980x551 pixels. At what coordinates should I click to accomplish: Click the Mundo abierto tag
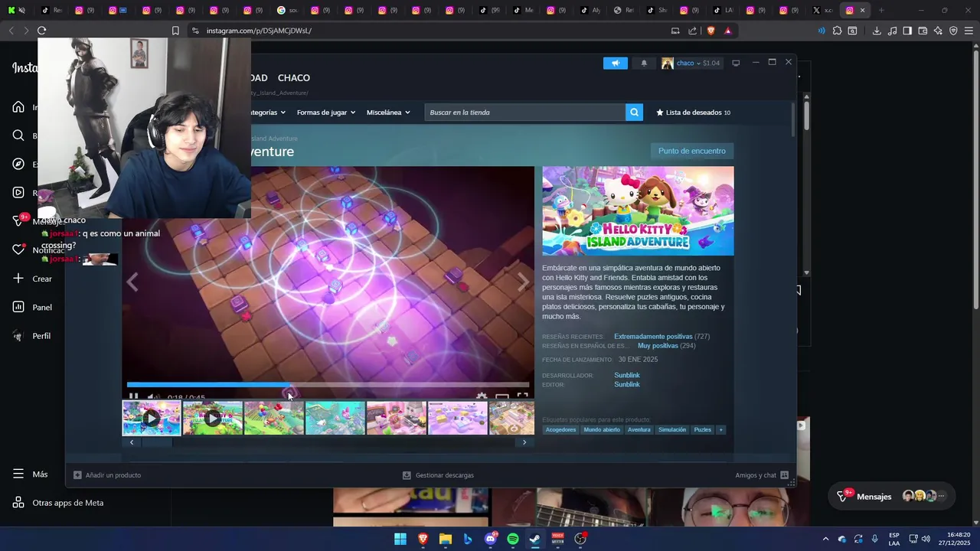pos(602,430)
